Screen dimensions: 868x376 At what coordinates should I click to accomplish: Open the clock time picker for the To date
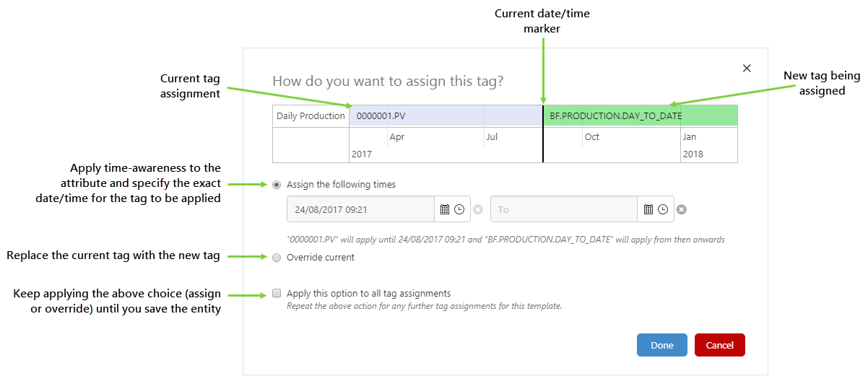662,209
